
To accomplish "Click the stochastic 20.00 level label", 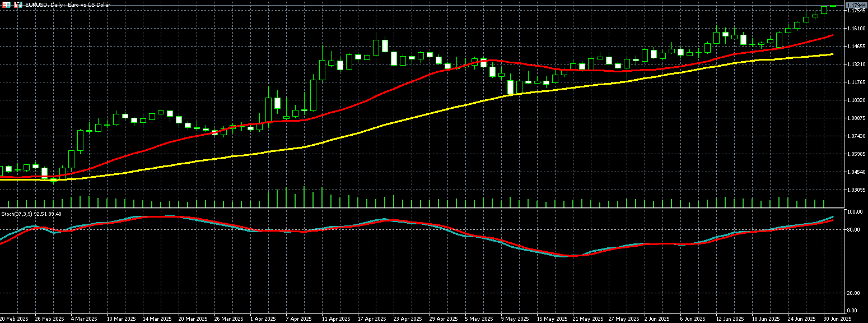I will point(854,293).
